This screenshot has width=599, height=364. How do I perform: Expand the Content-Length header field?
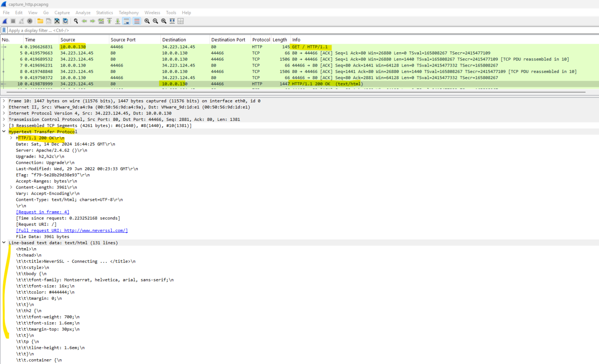pyautogui.click(x=11, y=187)
